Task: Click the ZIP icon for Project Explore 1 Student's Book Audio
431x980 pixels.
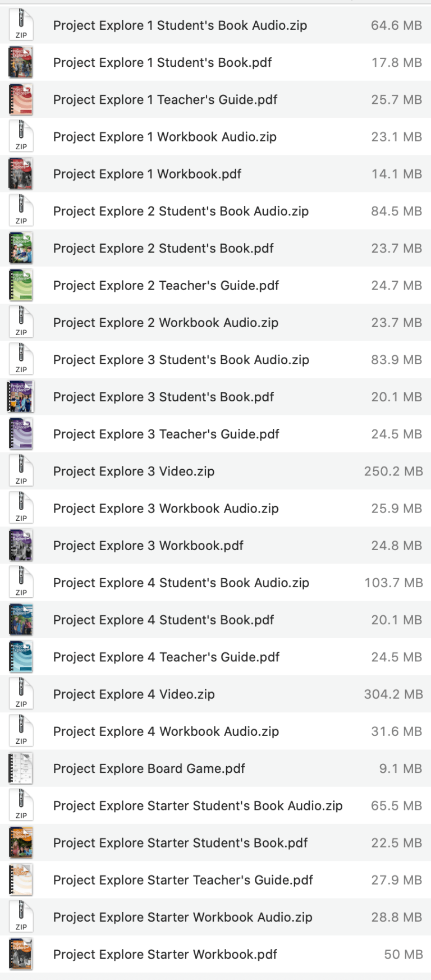Action: click(x=21, y=25)
